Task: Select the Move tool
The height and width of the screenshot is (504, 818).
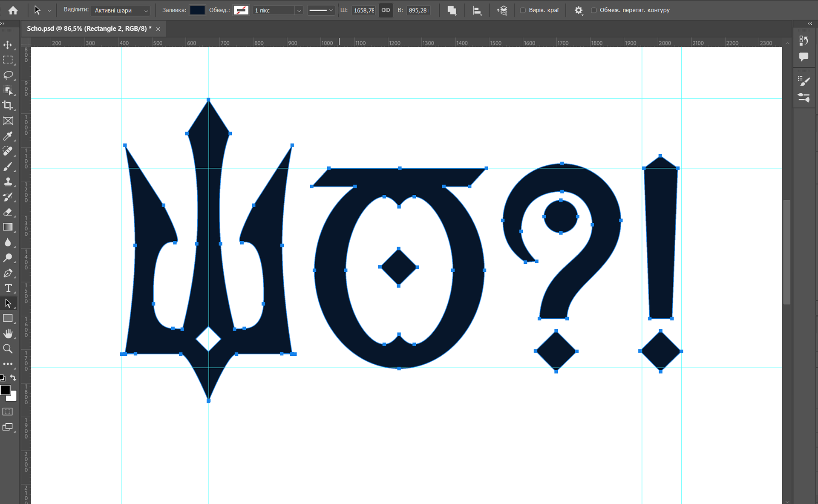Action: (x=8, y=45)
